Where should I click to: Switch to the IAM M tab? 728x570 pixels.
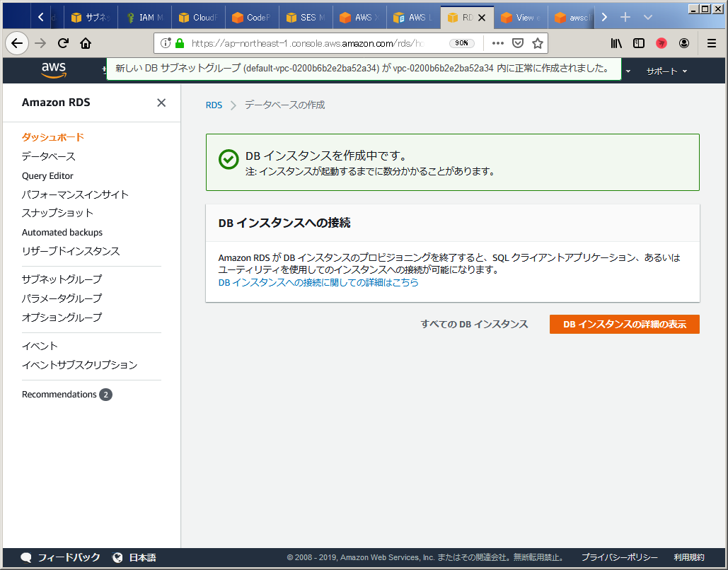(145, 18)
